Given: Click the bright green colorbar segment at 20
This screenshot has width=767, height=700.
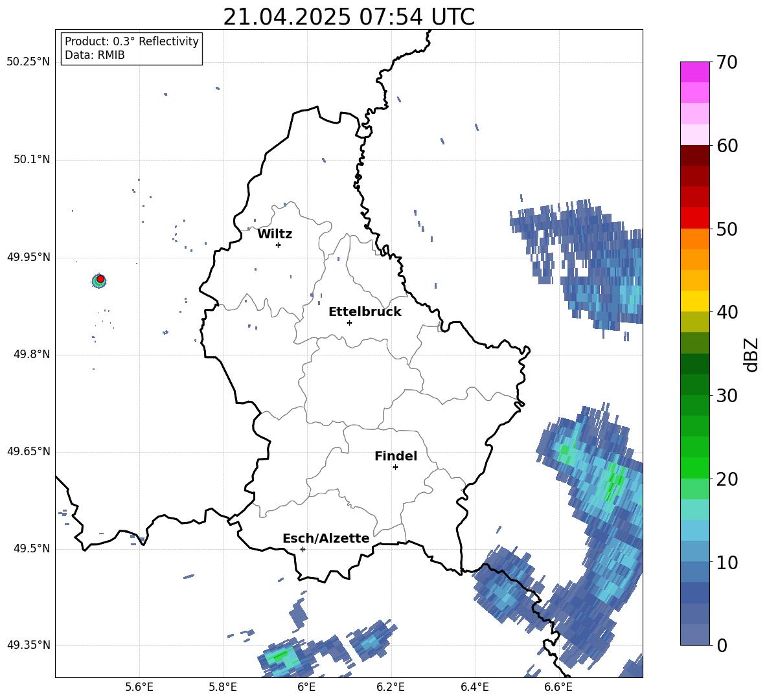Looking at the screenshot, I should (x=694, y=468).
